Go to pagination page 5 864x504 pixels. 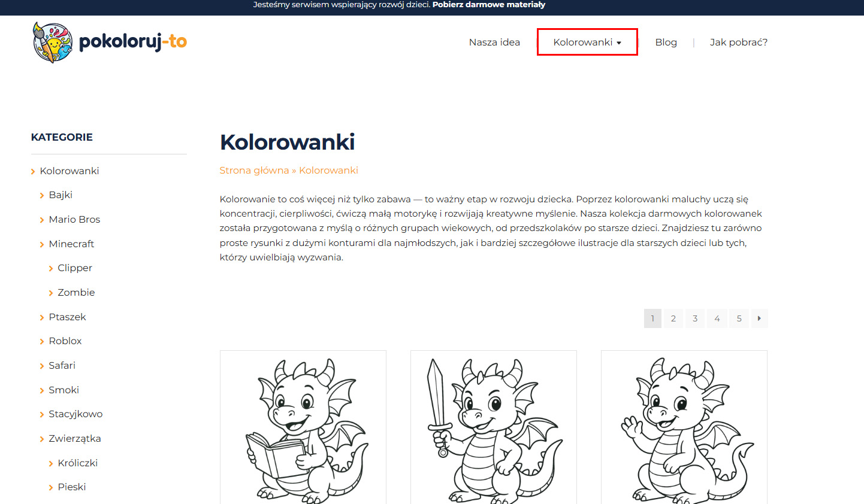pos(739,318)
